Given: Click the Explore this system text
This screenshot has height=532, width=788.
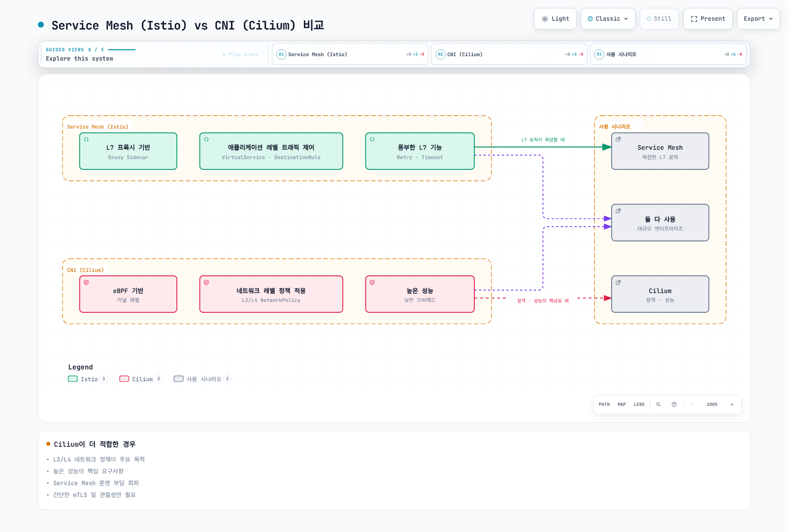Looking at the screenshot, I should point(79,59).
